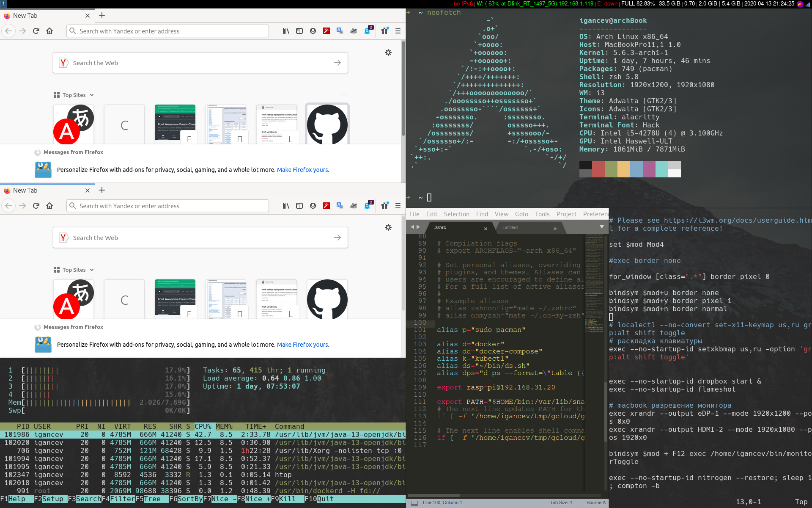The image size is (812, 508).
Task: Toggle sidebars button in upper Firefox toolbar
Action: pyautogui.click(x=299, y=31)
